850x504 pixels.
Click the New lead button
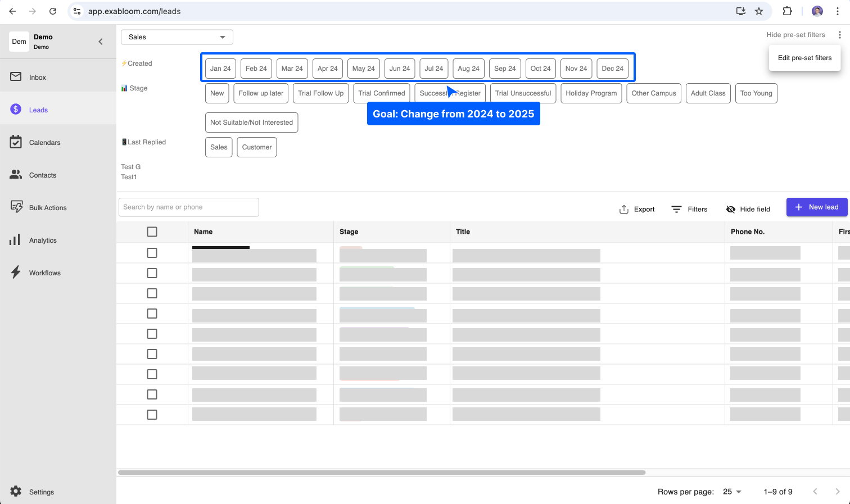pyautogui.click(x=816, y=207)
